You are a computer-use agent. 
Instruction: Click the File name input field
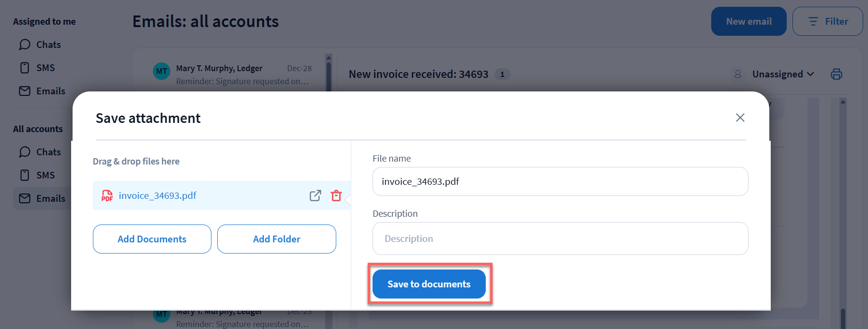[560, 181]
